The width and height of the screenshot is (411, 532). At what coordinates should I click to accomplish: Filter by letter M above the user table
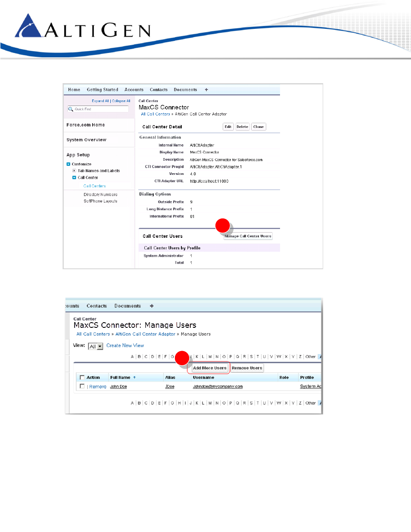pos(210,357)
